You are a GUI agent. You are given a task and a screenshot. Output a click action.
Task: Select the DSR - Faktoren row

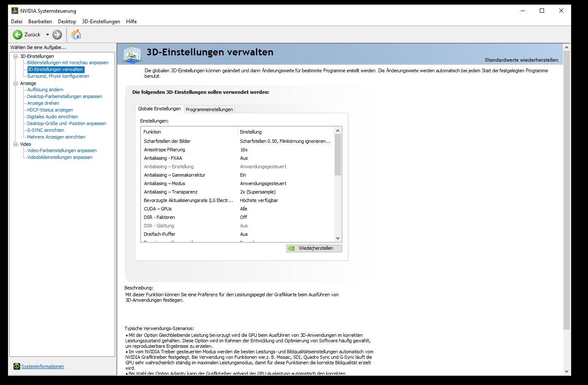(x=237, y=217)
